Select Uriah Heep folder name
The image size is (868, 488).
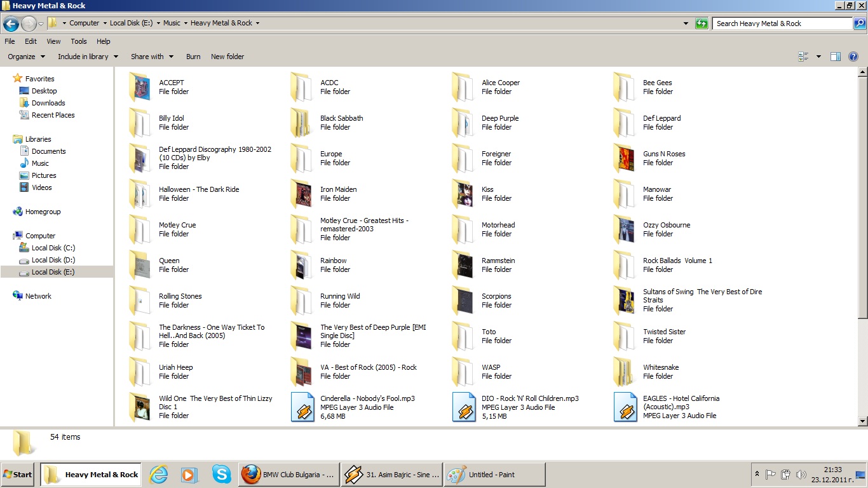pyautogui.click(x=175, y=367)
